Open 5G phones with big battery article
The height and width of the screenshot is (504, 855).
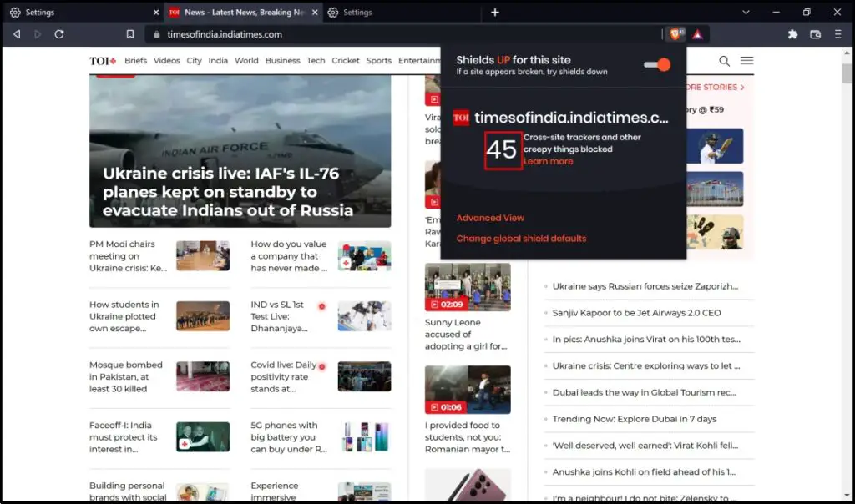tap(289, 437)
